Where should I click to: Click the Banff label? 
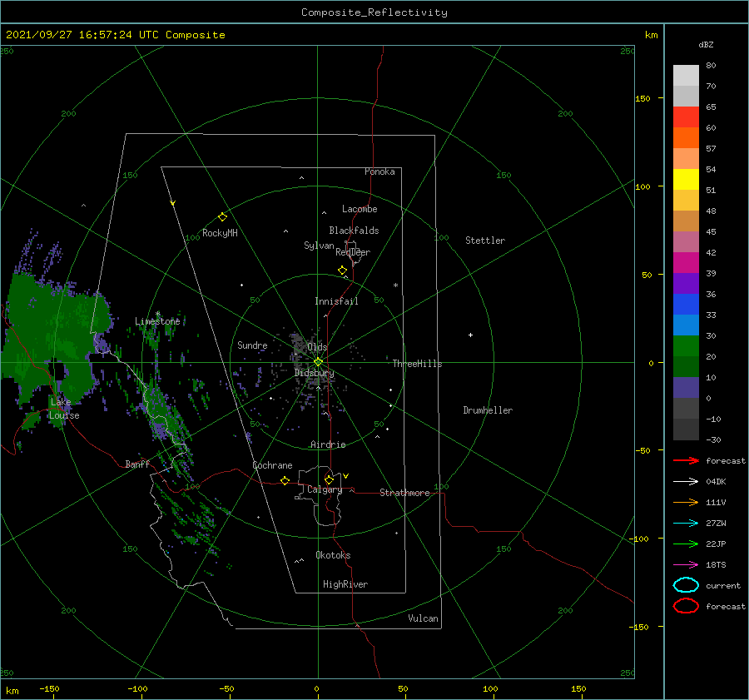[x=137, y=464]
